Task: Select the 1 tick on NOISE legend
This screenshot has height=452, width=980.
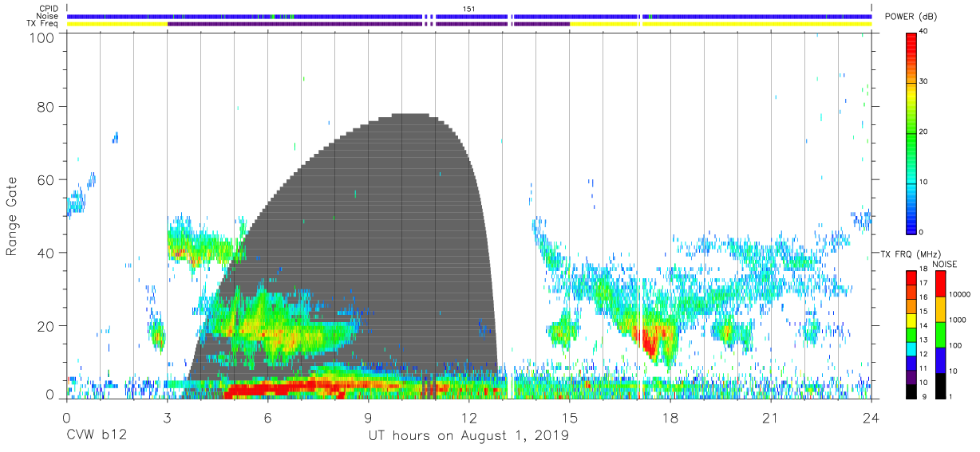Action: pyautogui.click(x=951, y=396)
